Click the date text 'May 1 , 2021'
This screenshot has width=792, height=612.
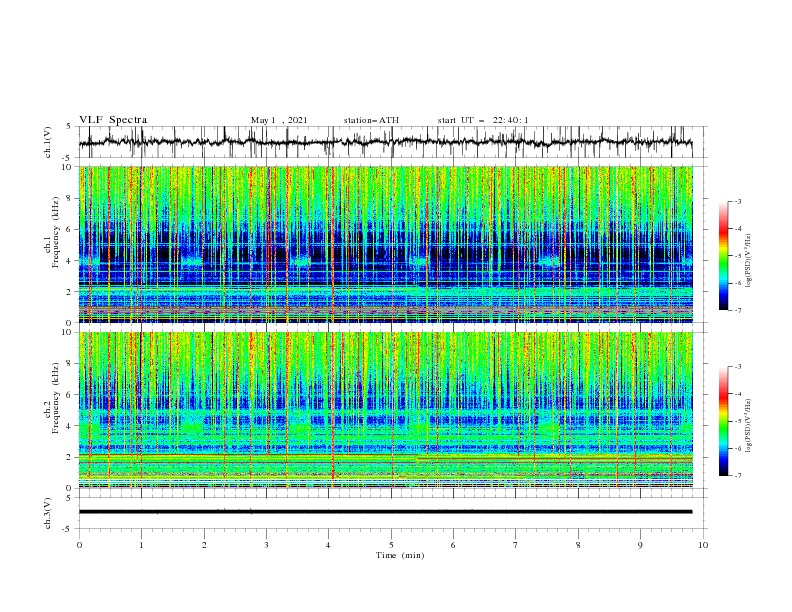coord(279,120)
